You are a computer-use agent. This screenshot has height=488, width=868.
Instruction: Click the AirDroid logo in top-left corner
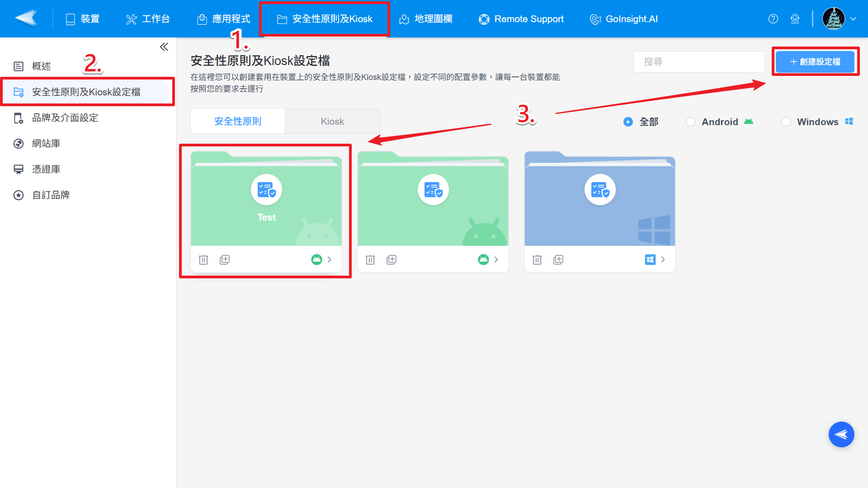(x=26, y=19)
